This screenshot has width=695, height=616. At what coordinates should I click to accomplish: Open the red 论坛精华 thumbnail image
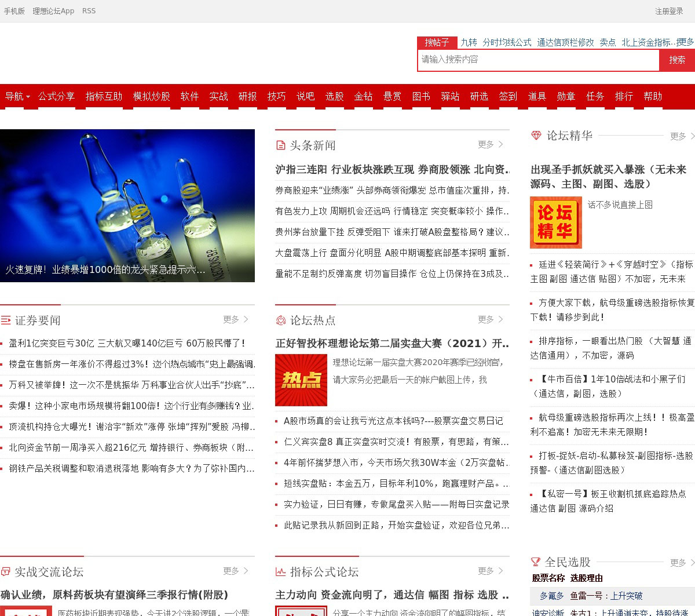556,223
